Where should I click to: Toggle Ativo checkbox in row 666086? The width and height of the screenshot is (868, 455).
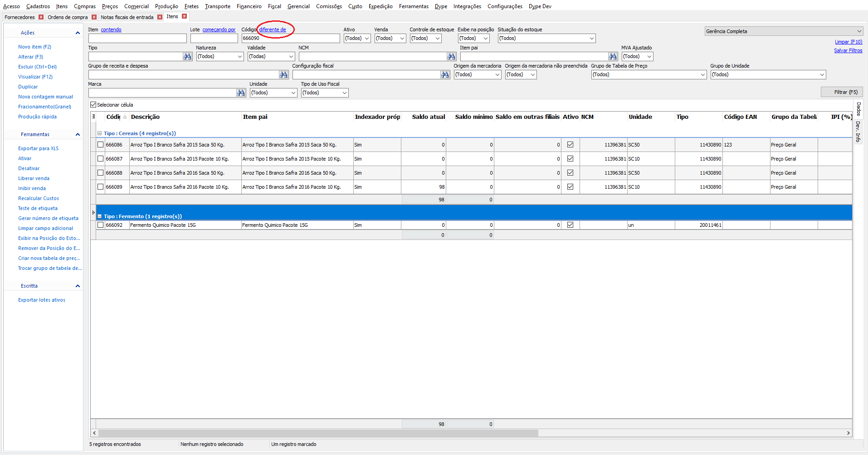click(571, 145)
